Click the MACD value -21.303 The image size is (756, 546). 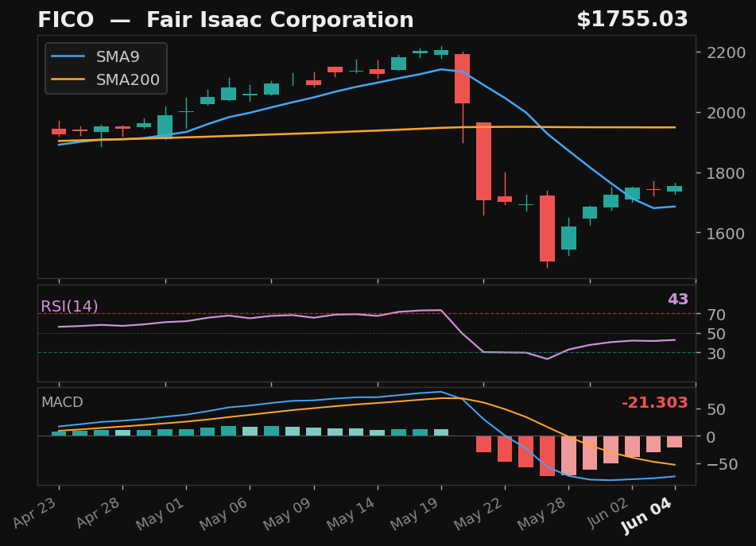pyautogui.click(x=655, y=402)
